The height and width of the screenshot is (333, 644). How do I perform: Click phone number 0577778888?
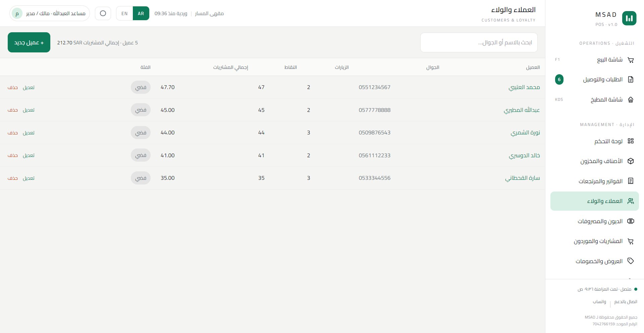point(374,110)
